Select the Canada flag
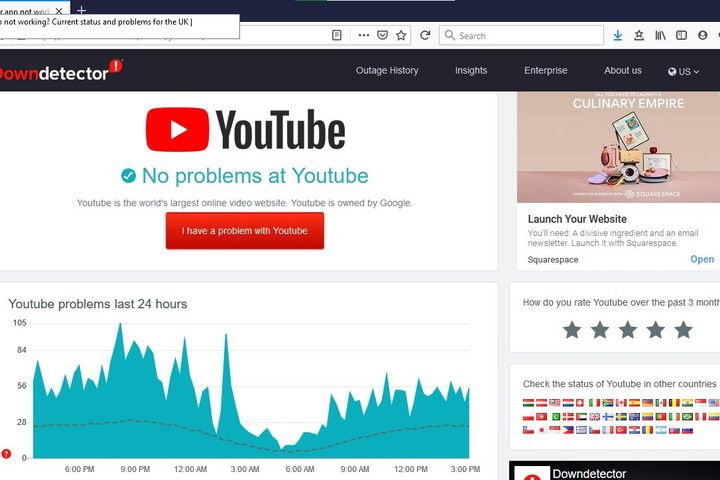The width and height of the screenshot is (720, 480). coord(621,403)
